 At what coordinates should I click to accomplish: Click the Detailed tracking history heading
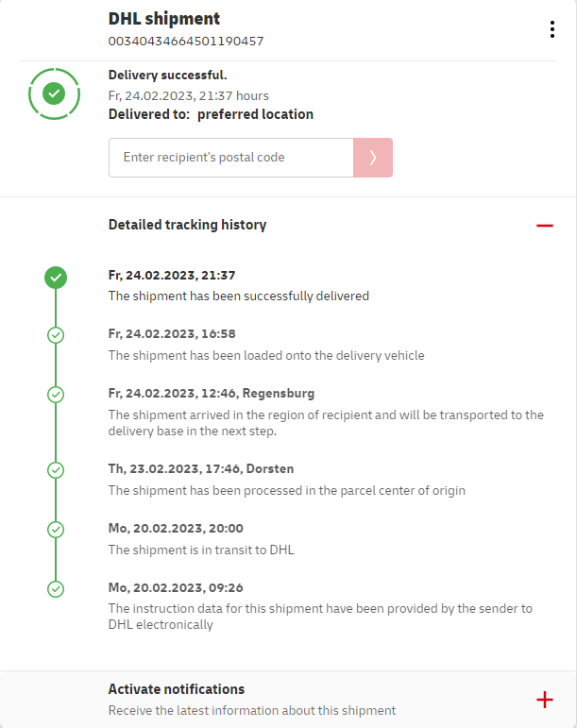click(x=187, y=225)
